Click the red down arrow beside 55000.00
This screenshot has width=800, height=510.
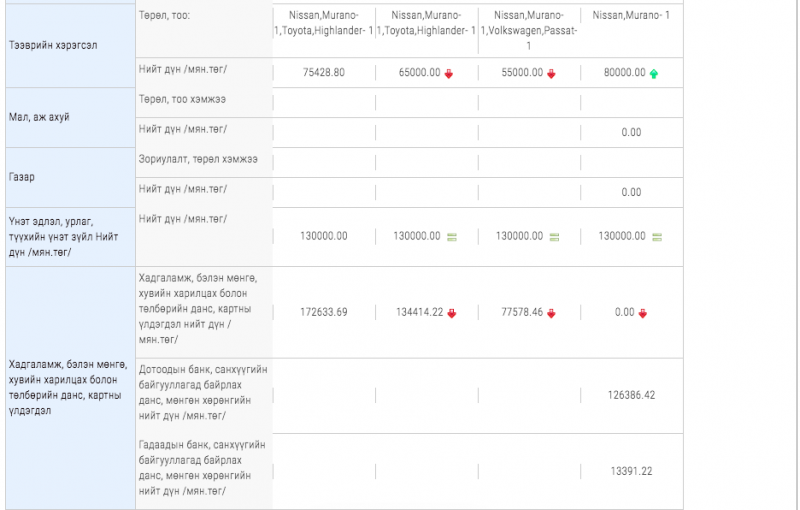551,73
